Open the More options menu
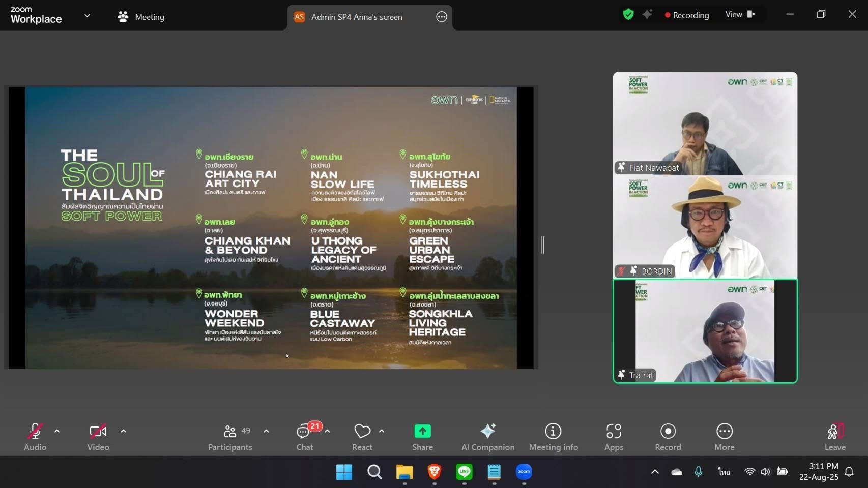 725,437
